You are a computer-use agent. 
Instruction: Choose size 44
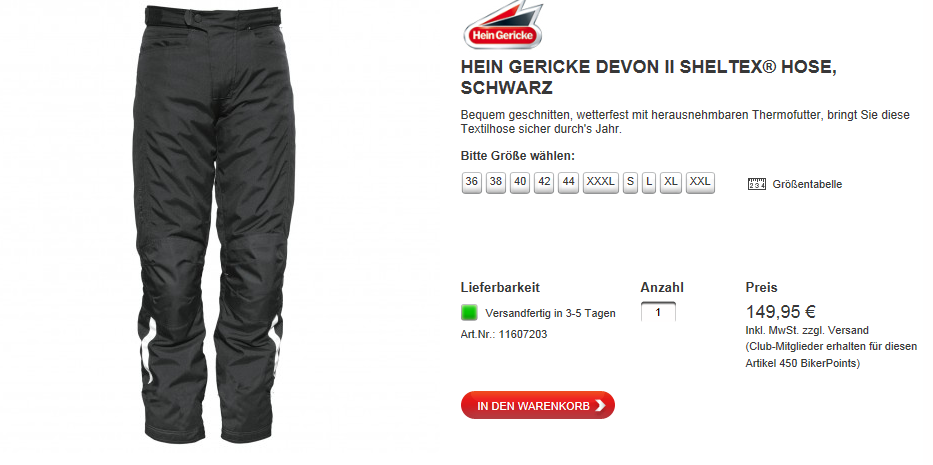point(568,182)
